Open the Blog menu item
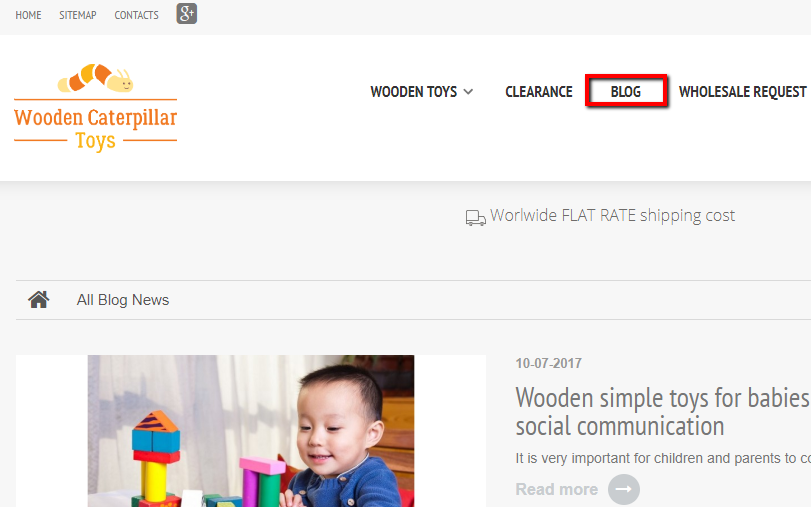Viewport: 811px width, 507px height. (x=626, y=92)
